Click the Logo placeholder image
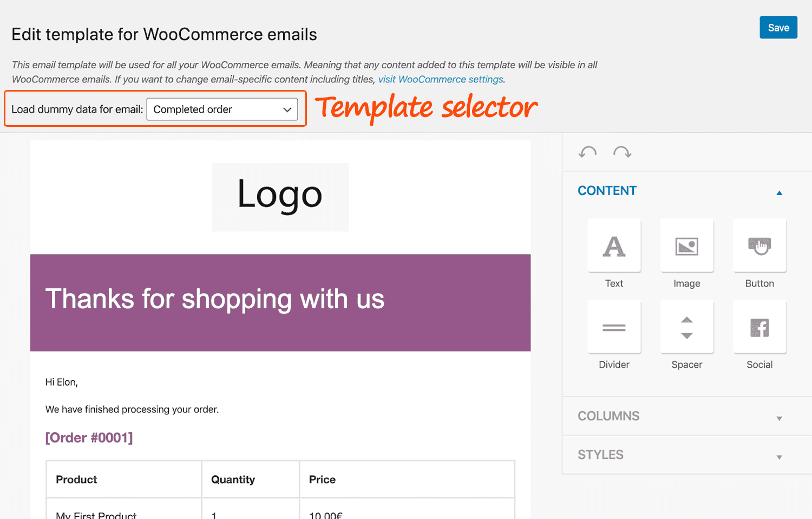The height and width of the screenshot is (519, 812). pyautogui.click(x=280, y=197)
